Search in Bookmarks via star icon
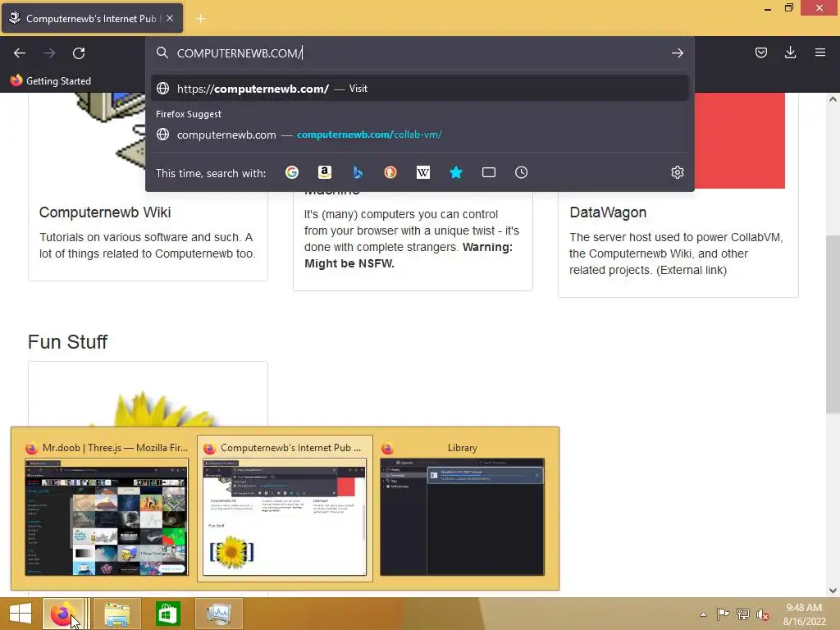840x630 pixels. pos(456,172)
